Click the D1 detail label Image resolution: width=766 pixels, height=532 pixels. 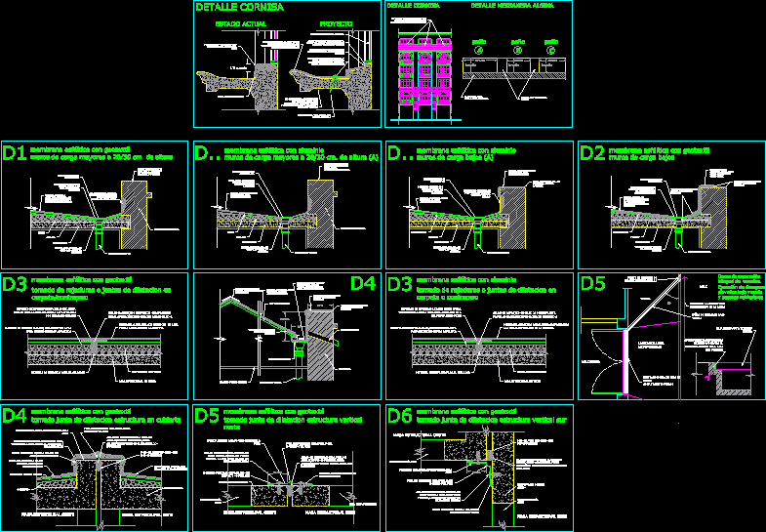tap(15, 153)
